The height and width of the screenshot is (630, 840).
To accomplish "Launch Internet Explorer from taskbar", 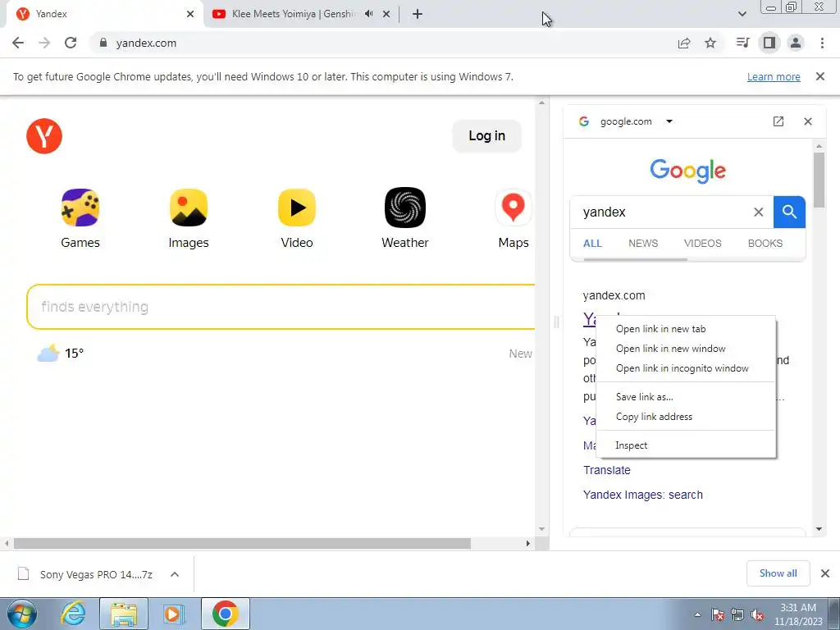I will (72, 614).
